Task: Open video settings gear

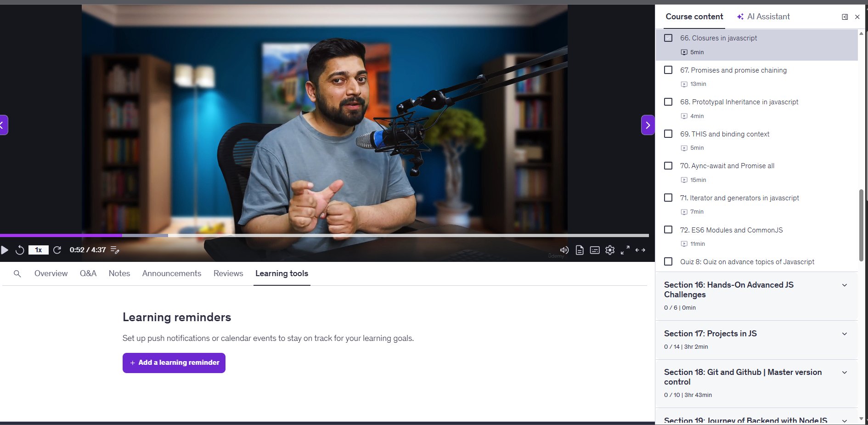Action: point(610,250)
